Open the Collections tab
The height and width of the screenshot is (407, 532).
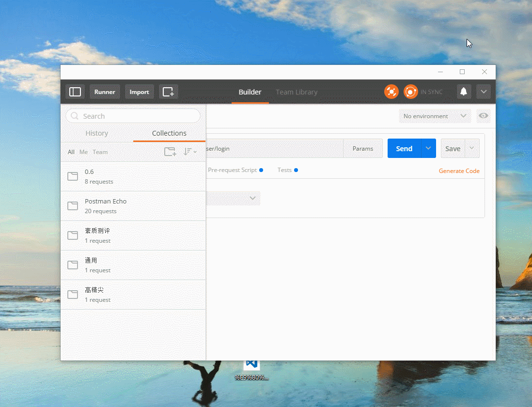pos(169,133)
